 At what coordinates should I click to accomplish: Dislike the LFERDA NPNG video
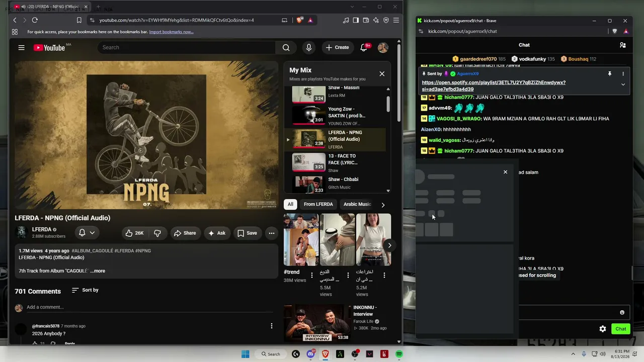[x=157, y=233]
